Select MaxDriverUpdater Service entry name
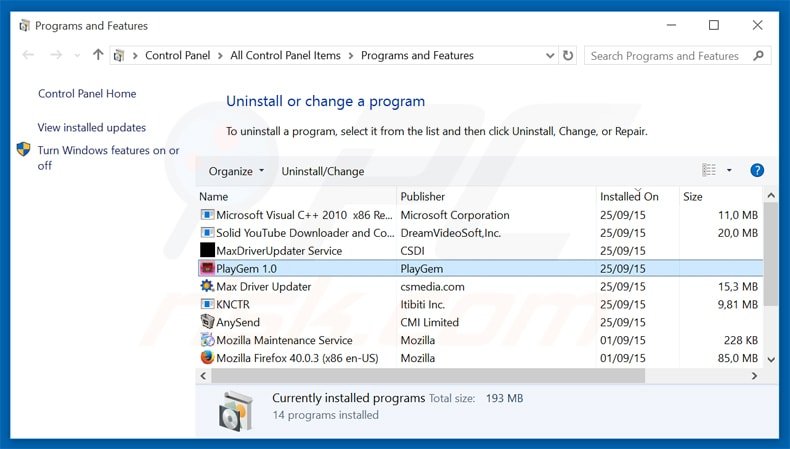 pos(279,251)
